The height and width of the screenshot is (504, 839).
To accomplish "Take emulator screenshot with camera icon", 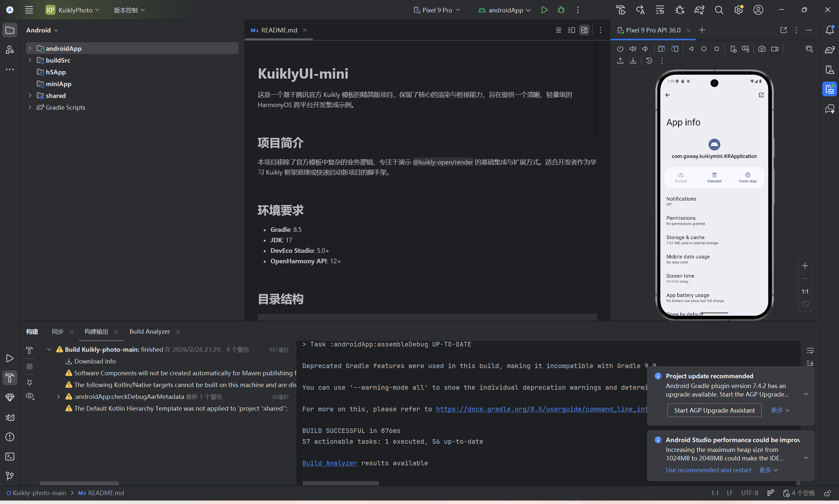I will click(762, 49).
